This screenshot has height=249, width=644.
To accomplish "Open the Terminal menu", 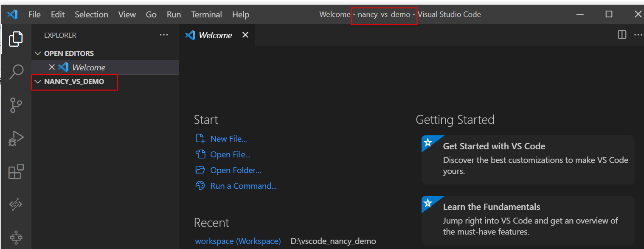I will pos(207,14).
